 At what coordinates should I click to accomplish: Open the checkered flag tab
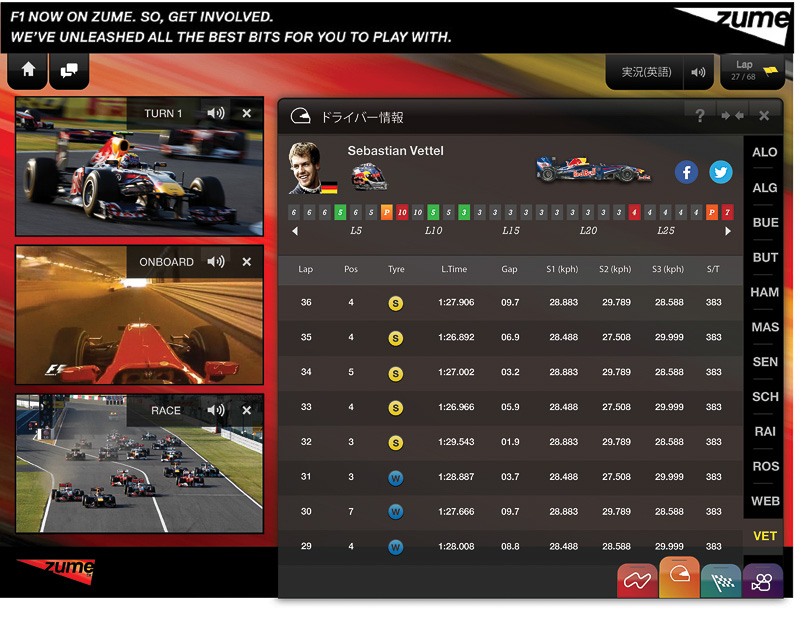(x=721, y=580)
